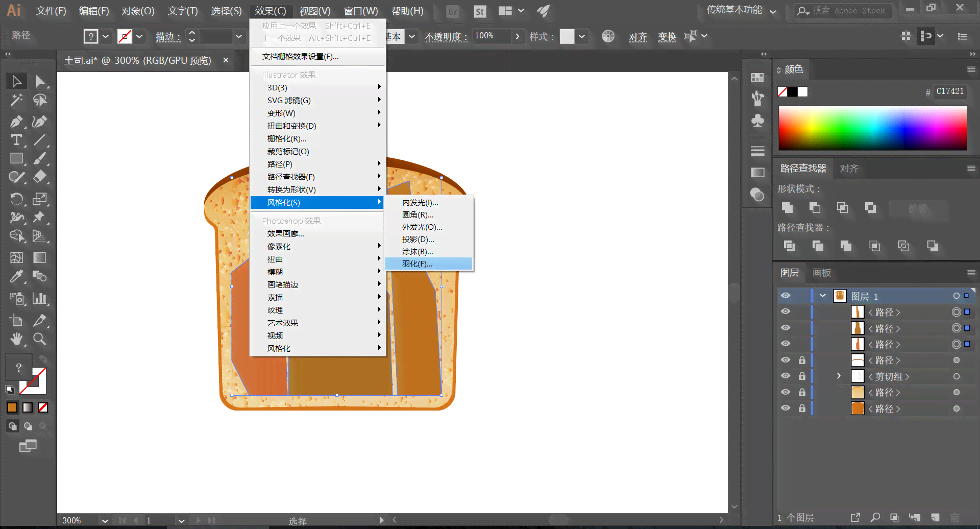Select the Lasso tool

click(40, 100)
